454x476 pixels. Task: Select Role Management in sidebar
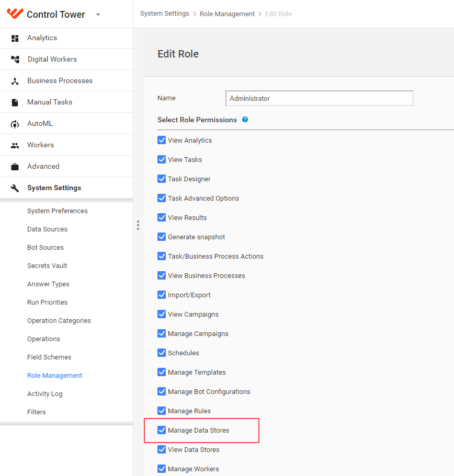(55, 376)
